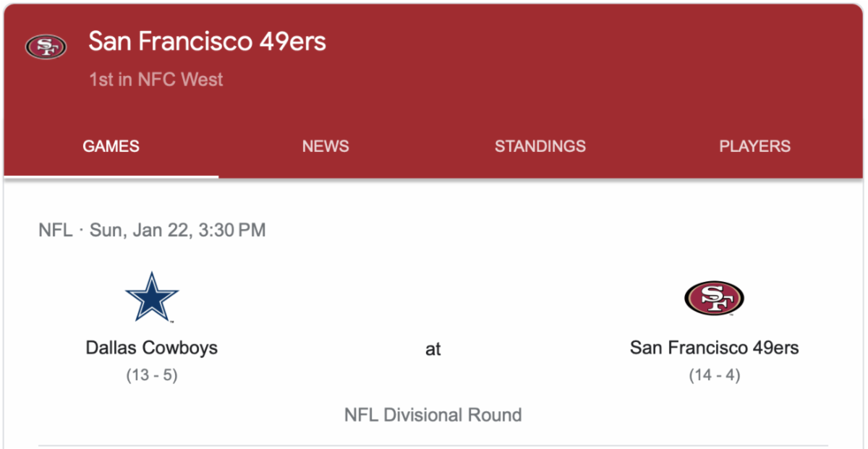Click the 'Sun, Jan 22, 3:30 PM' game time
Viewport: 868px width, 449px height.
click(178, 231)
